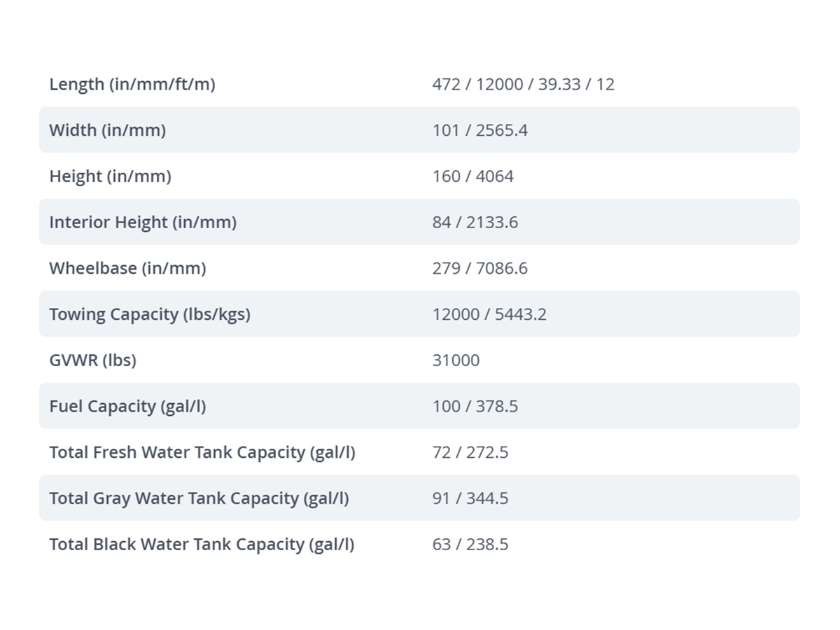
Task: Select the height value 160 / 4064
Action: coord(473,176)
